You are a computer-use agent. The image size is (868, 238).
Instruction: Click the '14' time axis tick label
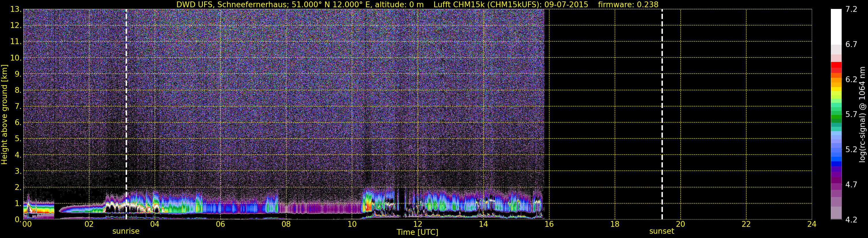pyautogui.click(x=483, y=224)
